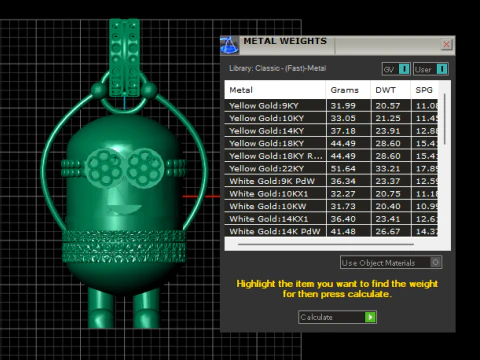Click the vertical scrollbar of the metal list
The image size is (480, 360).
(445, 119)
